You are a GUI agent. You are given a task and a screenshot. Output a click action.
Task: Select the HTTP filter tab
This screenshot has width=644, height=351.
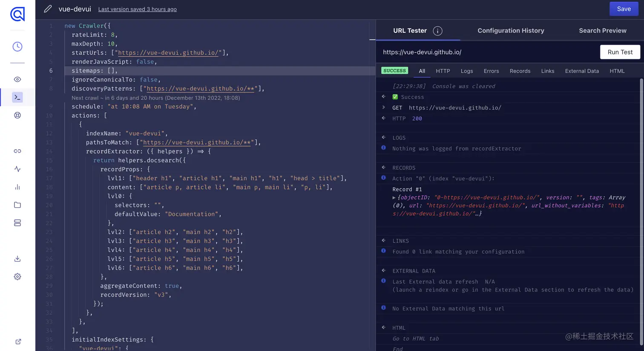(x=443, y=71)
